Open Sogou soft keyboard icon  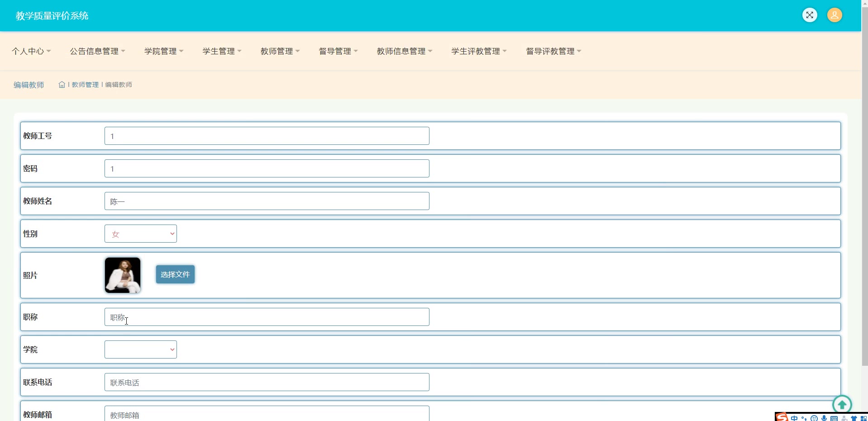coord(834,419)
